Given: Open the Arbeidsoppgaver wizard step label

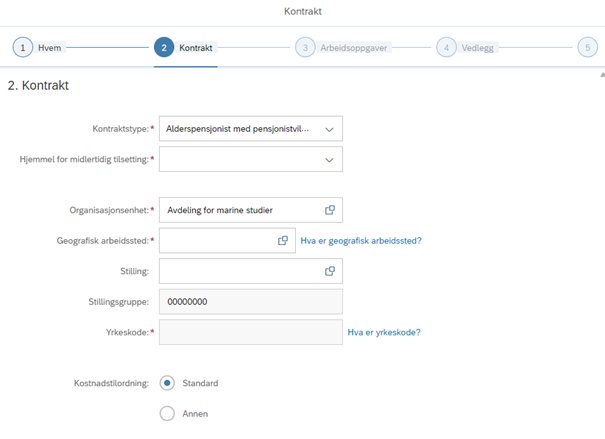Looking at the screenshot, I should coord(353,48).
